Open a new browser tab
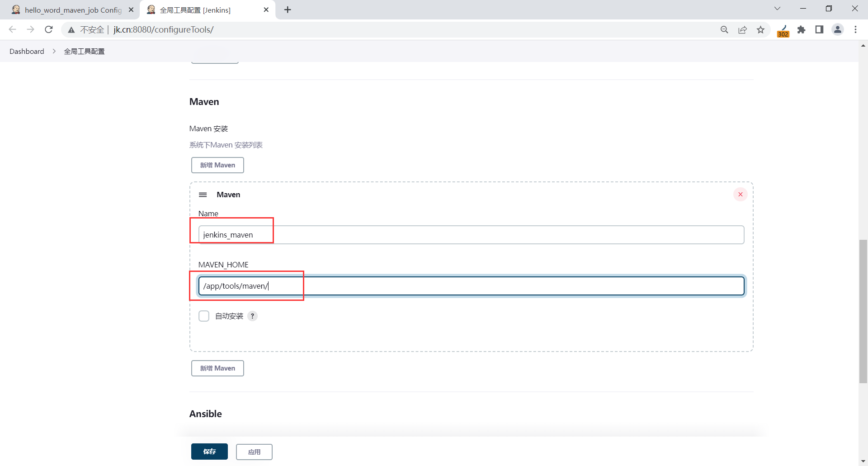Image resolution: width=868 pixels, height=466 pixels. coord(288,10)
